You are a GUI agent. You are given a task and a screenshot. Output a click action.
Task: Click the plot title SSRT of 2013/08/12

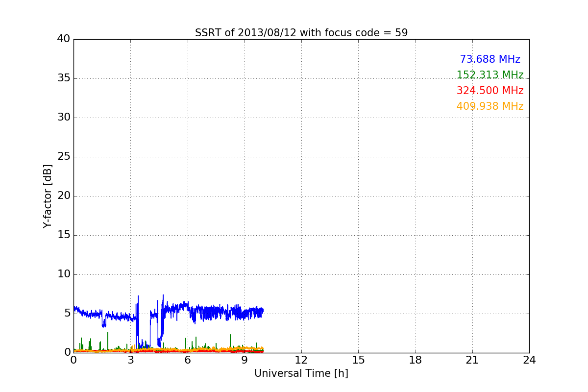point(301,33)
